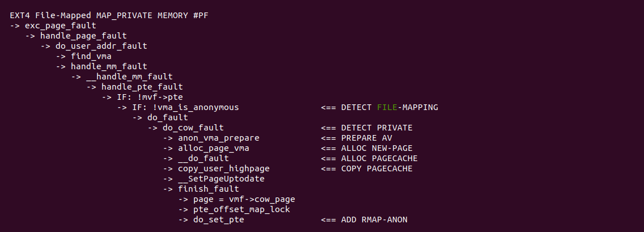Click on handle_pte_fault text
The height and width of the screenshot is (232, 644).
click(x=142, y=87)
